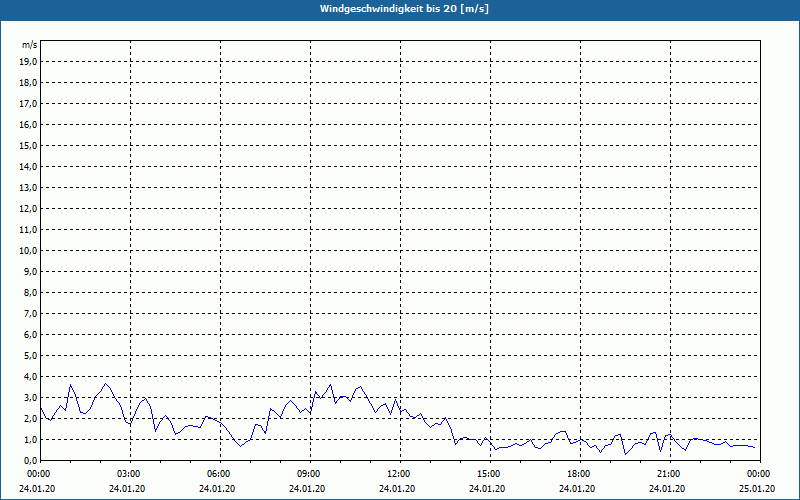Viewport: 800px width, 500px height.
Task: Select the 03:00 time label on the x-axis
Action: click(128, 474)
